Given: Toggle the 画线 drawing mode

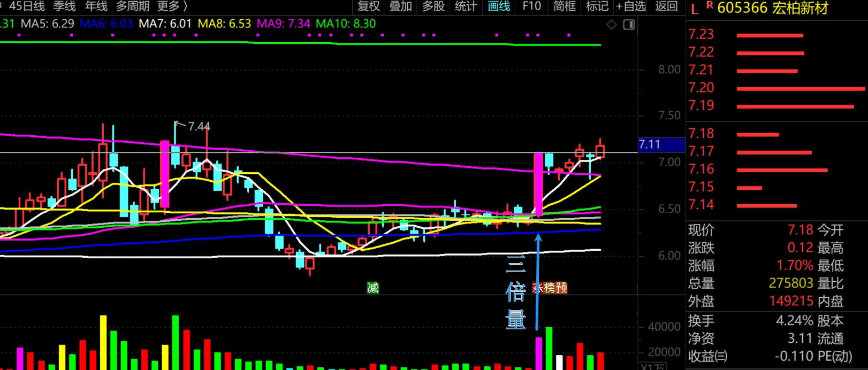Looking at the screenshot, I should 499,6.
